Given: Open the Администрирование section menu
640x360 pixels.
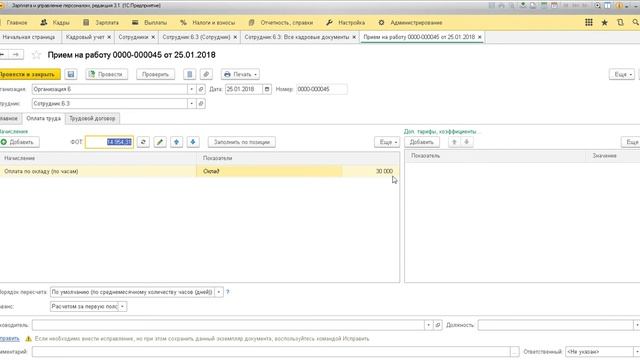Looking at the screenshot, I should (410, 23).
